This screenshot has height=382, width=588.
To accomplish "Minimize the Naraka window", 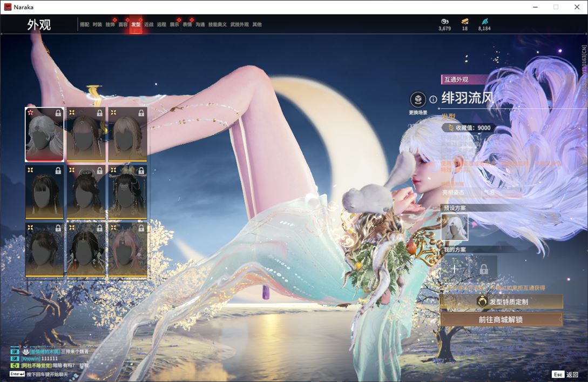I will pos(536,7).
